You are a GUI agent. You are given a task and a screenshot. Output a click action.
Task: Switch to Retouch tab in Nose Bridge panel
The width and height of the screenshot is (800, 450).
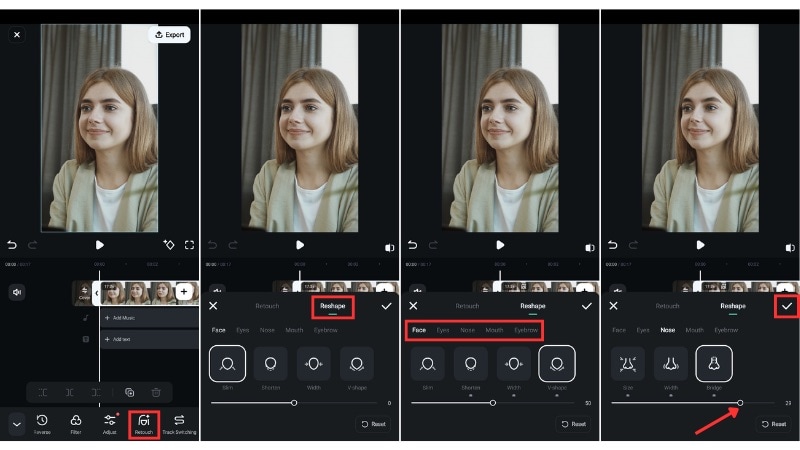pyautogui.click(x=667, y=306)
